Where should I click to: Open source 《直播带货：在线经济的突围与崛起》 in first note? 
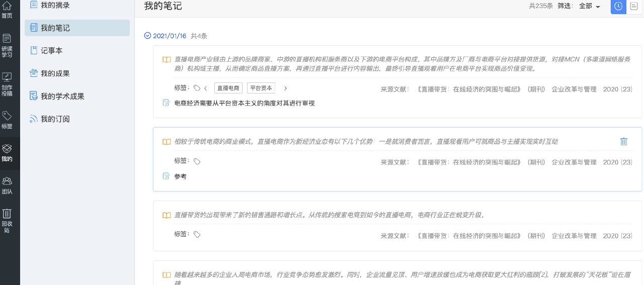[469, 89]
